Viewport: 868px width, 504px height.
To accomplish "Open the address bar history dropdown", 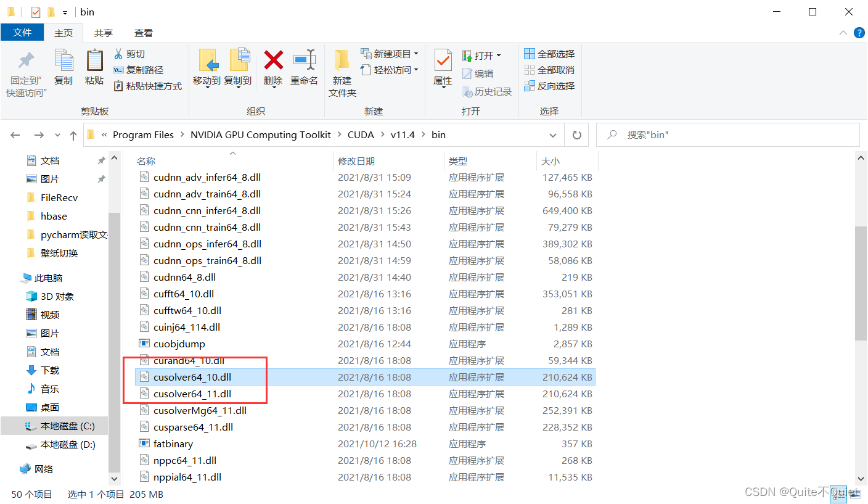I will coord(553,134).
